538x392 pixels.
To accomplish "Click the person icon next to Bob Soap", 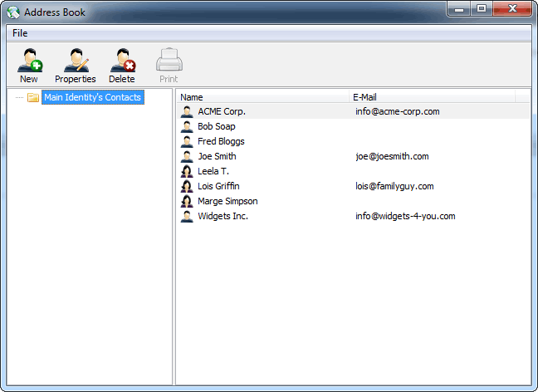I will pyautogui.click(x=187, y=126).
